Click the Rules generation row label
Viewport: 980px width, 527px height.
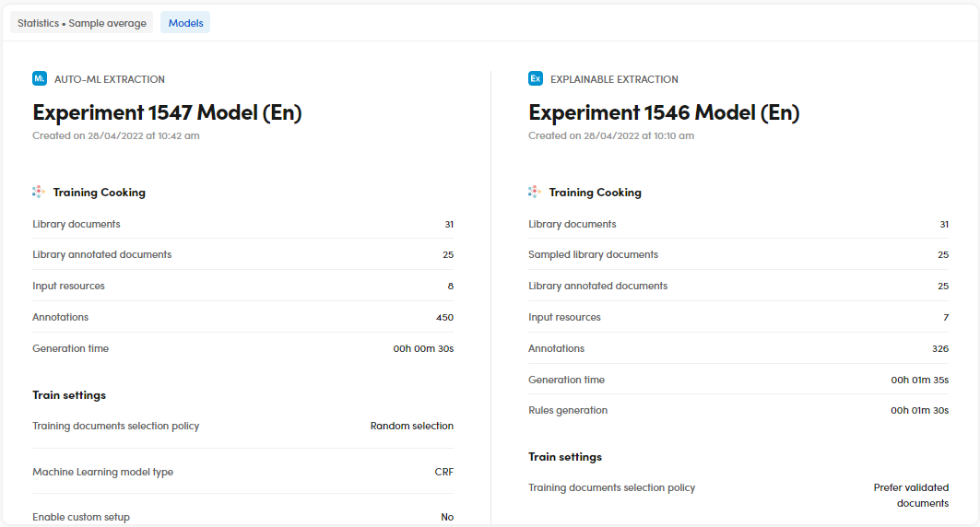click(568, 411)
